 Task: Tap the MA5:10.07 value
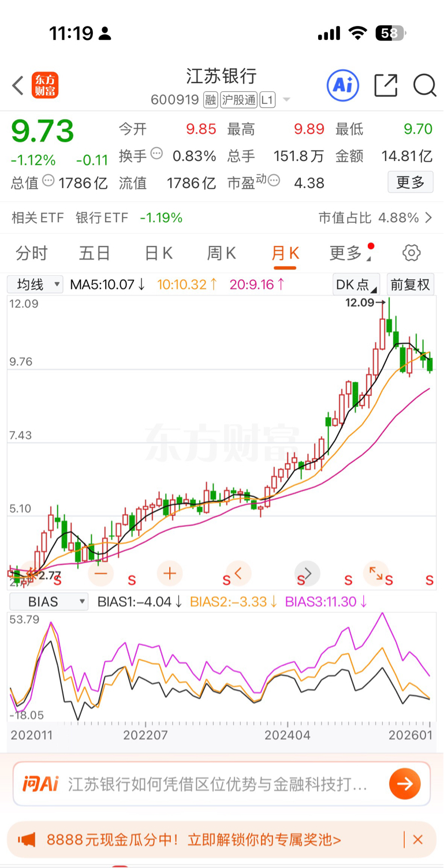pos(107,284)
